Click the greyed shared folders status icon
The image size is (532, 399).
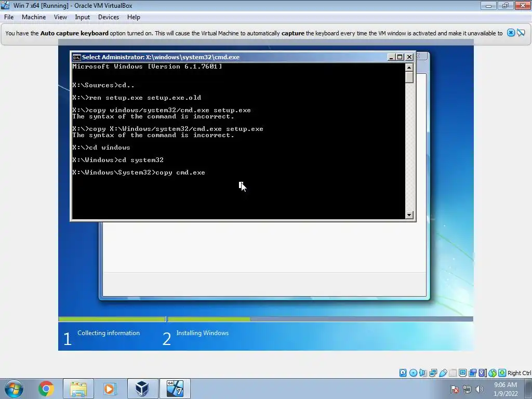[453, 373]
